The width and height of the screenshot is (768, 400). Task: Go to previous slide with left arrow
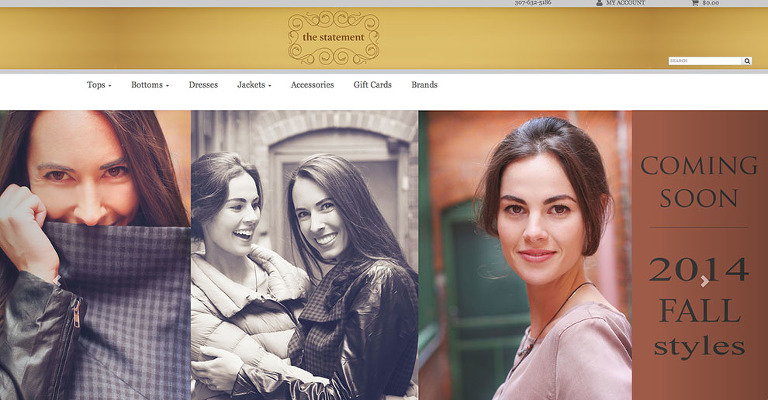click(57, 281)
